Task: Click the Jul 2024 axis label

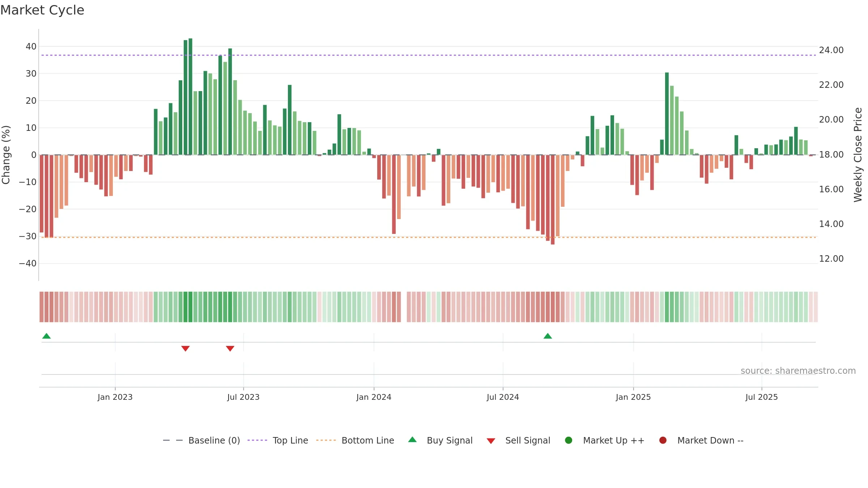Action: click(x=503, y=397)
